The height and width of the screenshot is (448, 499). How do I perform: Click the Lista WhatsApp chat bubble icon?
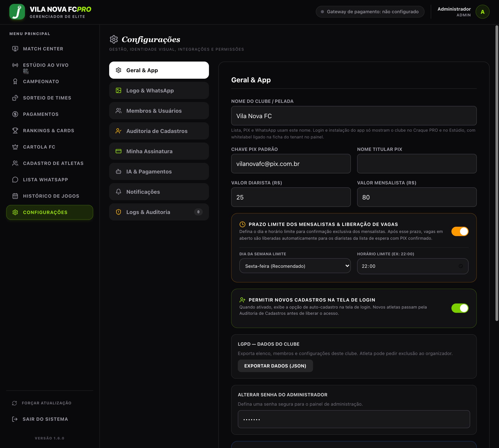15,180
